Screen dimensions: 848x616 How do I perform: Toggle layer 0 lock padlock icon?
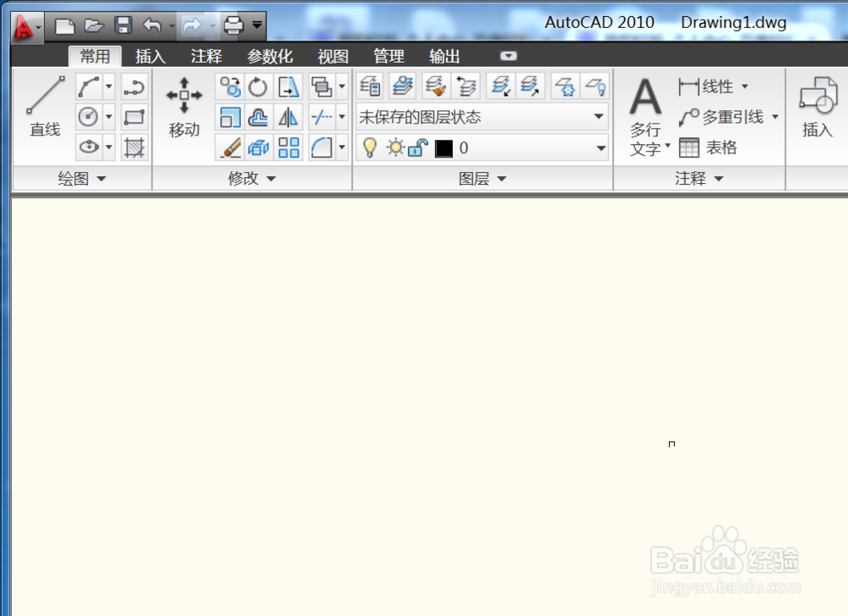pos(418,147)
